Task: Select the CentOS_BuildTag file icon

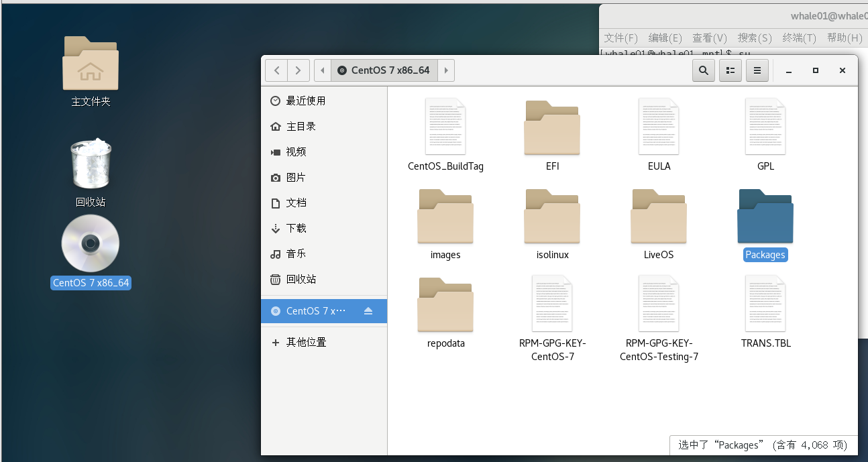Action: [445, 126]
